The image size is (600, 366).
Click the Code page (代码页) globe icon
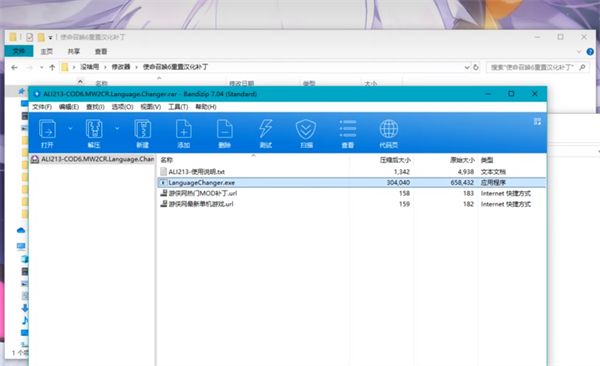(x=389, y=134)
